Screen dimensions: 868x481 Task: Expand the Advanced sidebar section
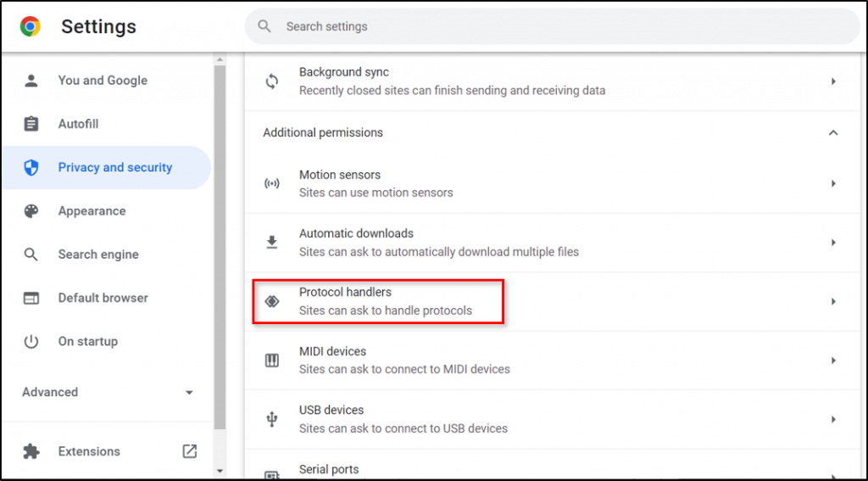coord(189,393)
